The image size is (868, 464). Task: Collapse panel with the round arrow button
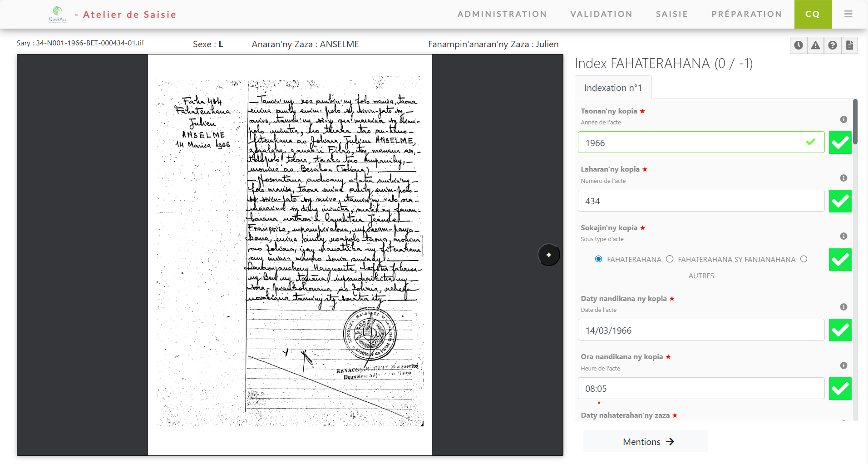(x=548, y=255)
